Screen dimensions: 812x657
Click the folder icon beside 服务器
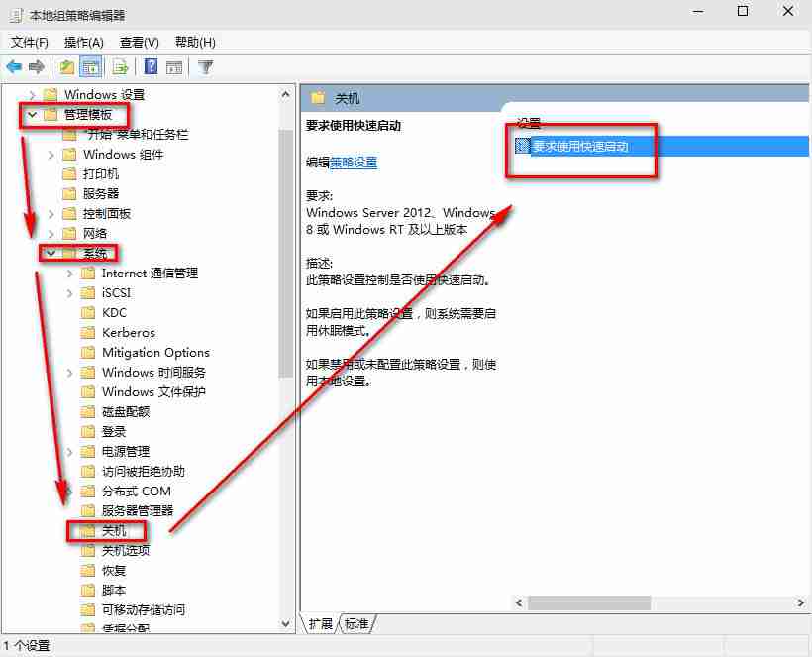coord(69,194)
